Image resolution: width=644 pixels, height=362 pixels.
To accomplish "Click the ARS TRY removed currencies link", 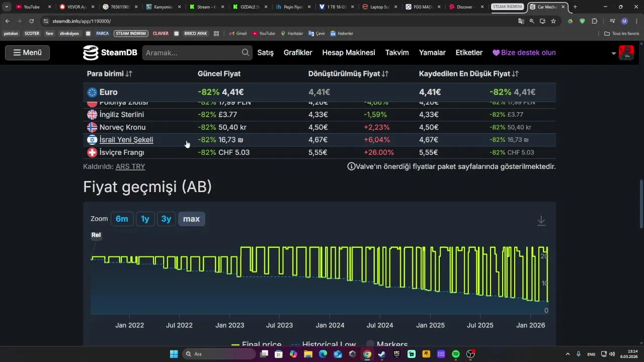I will (x=130, y=166).
